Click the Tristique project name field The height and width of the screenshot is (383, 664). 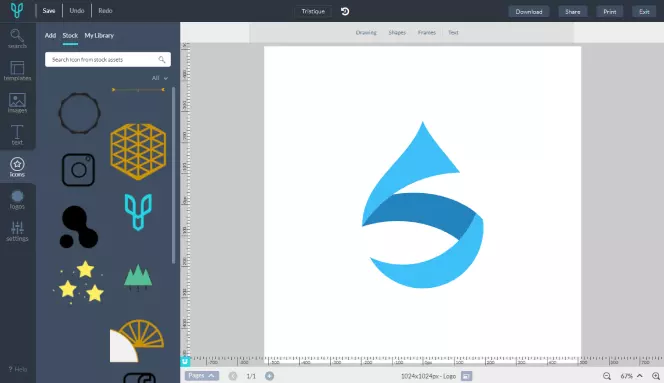pyautogui.click(x=313, y=11)
